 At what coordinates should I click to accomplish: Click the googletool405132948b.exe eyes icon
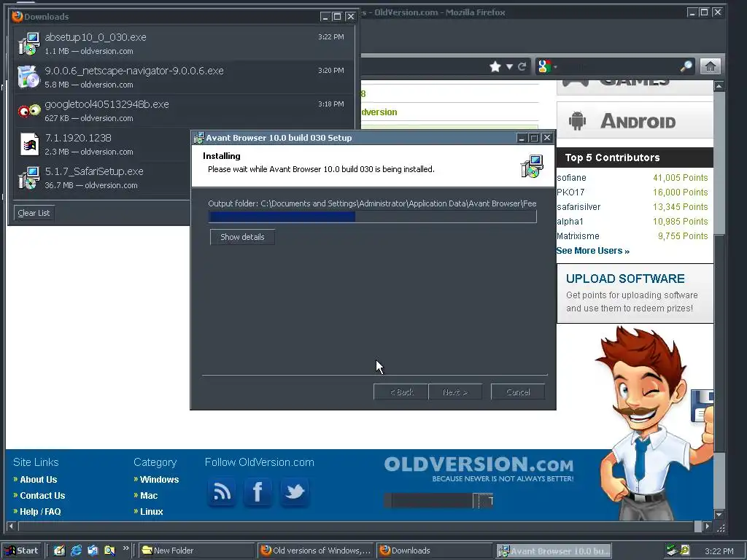tap(29, 111)
